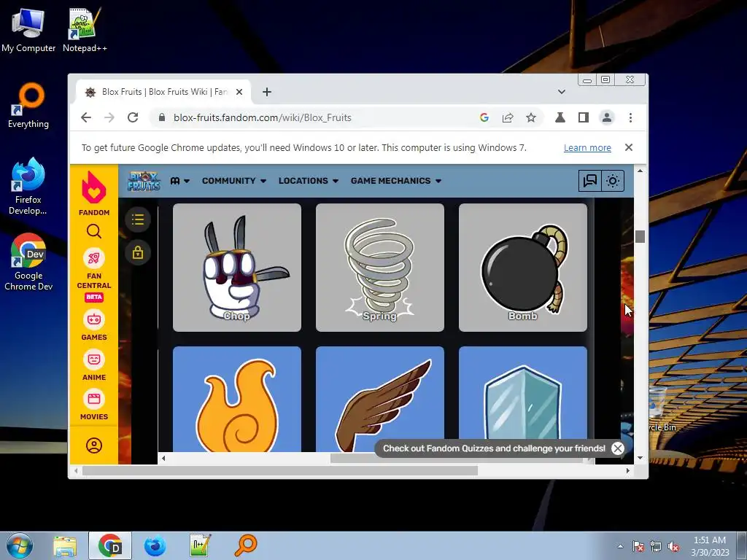Click the browser forward arrow
747x560 pixels.
click(109, 117)
